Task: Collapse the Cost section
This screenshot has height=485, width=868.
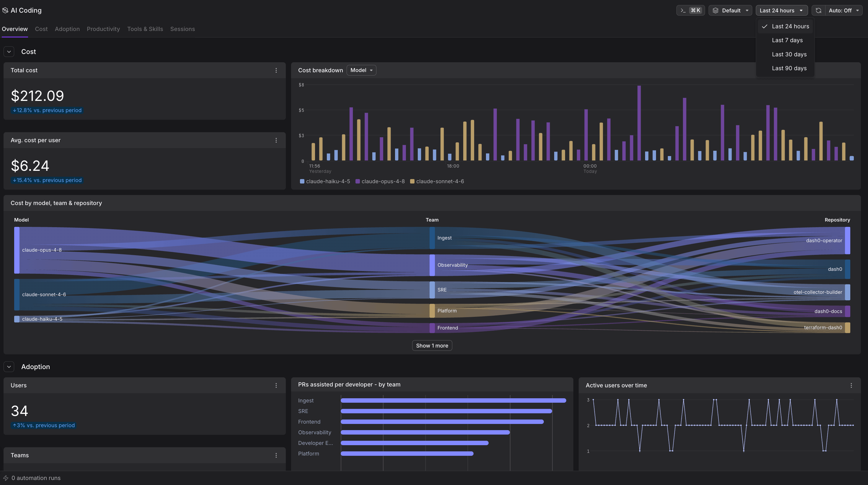Action: tap(9, 52)
